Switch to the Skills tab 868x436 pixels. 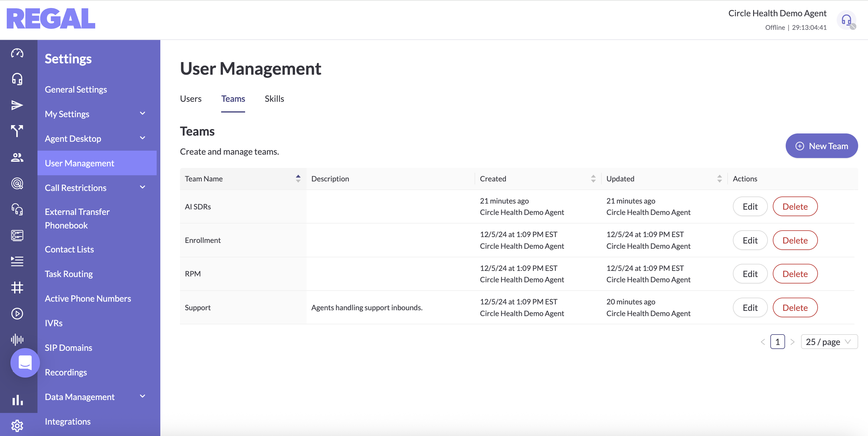click(x=274, y=99)
